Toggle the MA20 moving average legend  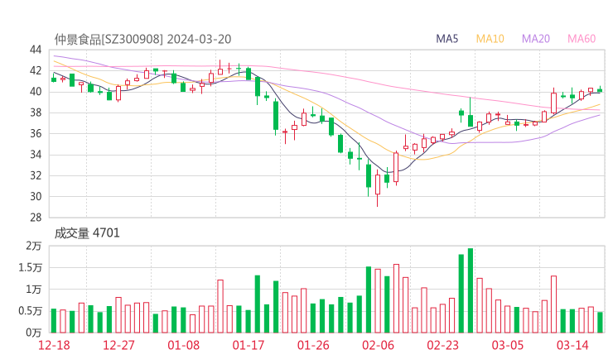(x=536, y=39)
